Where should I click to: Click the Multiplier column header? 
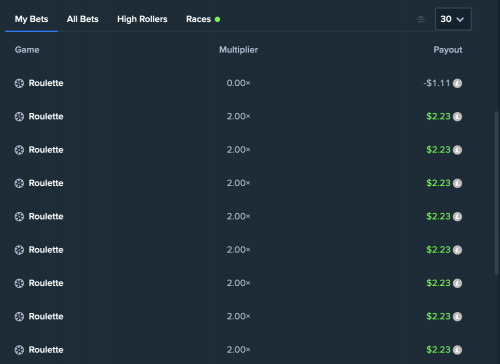238,50
